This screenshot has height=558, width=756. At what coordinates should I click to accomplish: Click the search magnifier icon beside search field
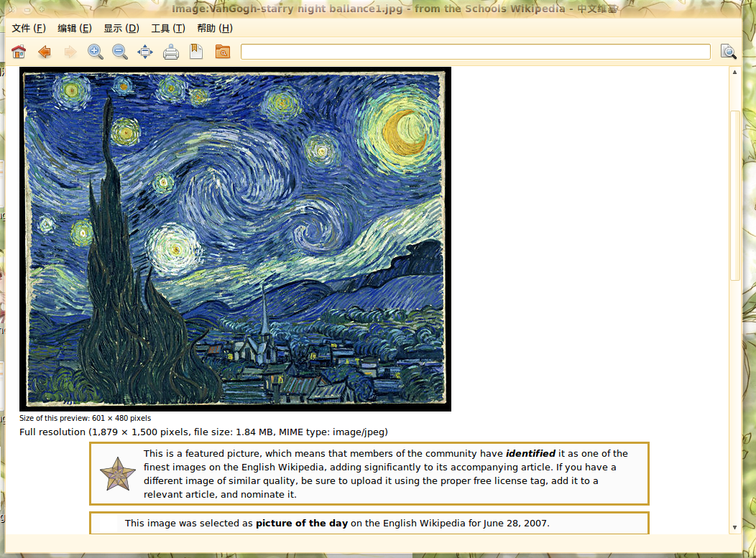pos(728,52)
